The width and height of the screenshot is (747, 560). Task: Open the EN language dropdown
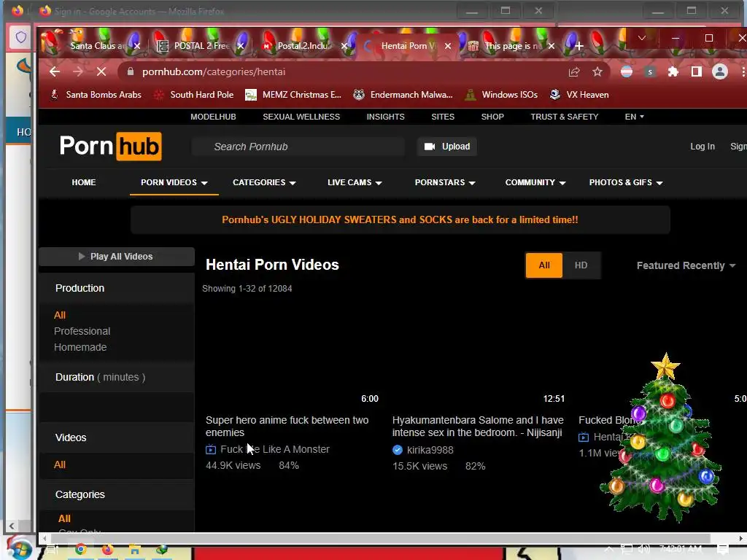[x=634, y=117]
